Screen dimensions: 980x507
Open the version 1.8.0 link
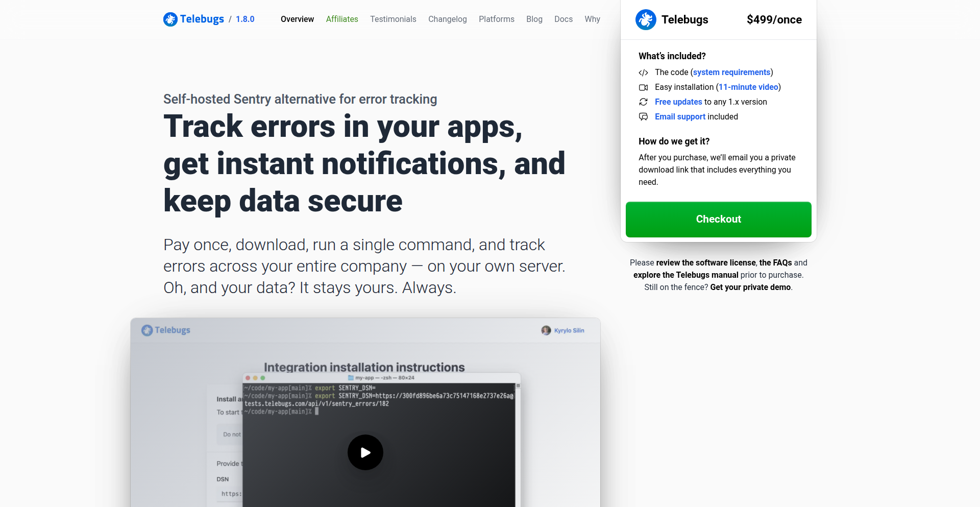click(x=244, y=19)
